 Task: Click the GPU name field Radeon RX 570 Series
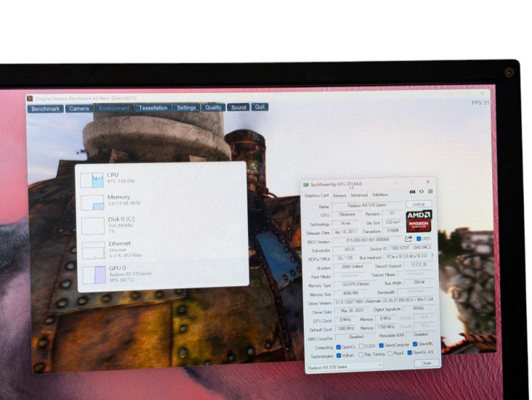pos(366,206)
